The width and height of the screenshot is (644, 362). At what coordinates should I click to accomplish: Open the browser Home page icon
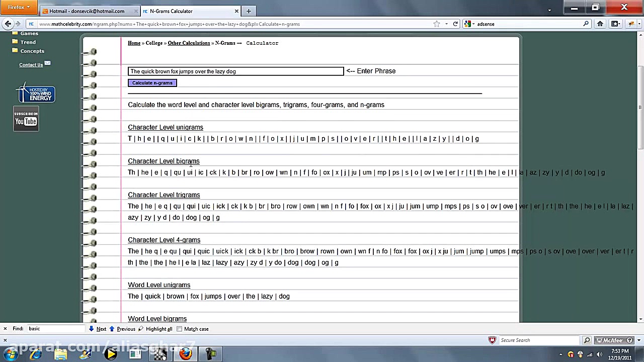tap(600, 24)
